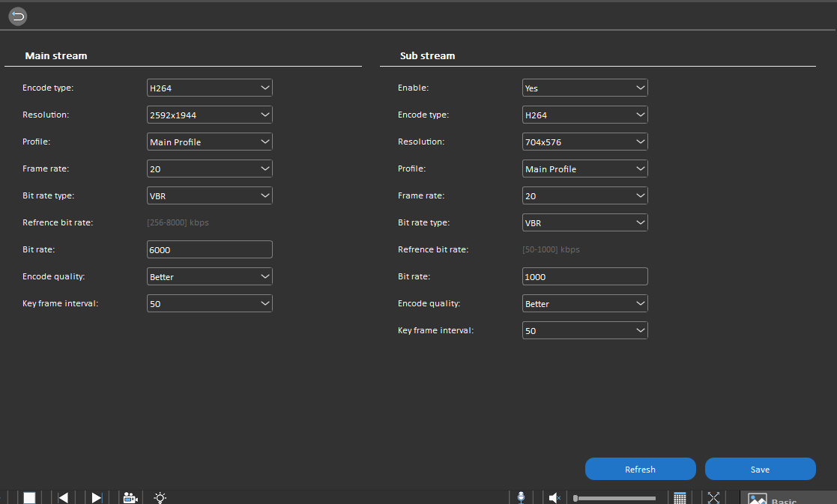Change Main stream Bit rate type selection
This screenshot has width=837, height=504.
tap(209, 195)
